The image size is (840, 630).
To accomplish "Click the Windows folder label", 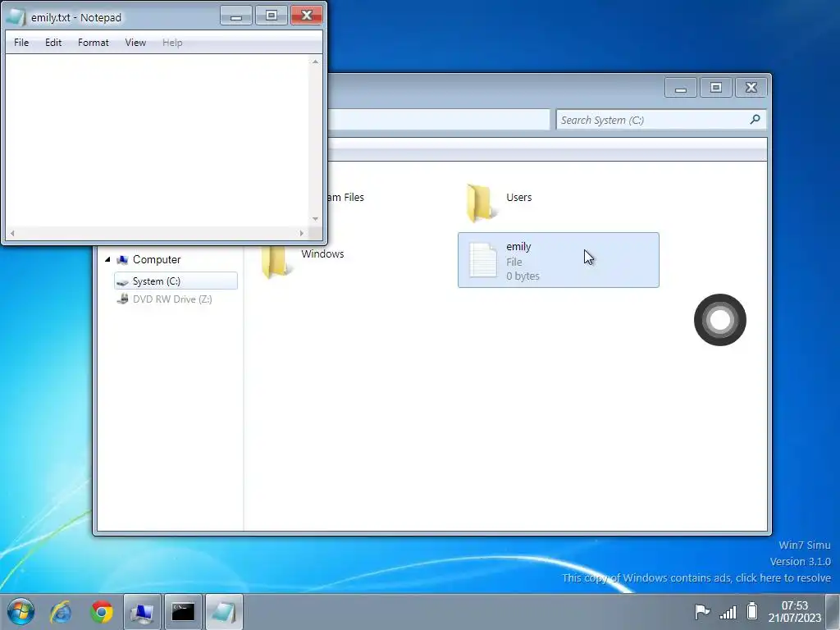I will [x=322, y=254].
